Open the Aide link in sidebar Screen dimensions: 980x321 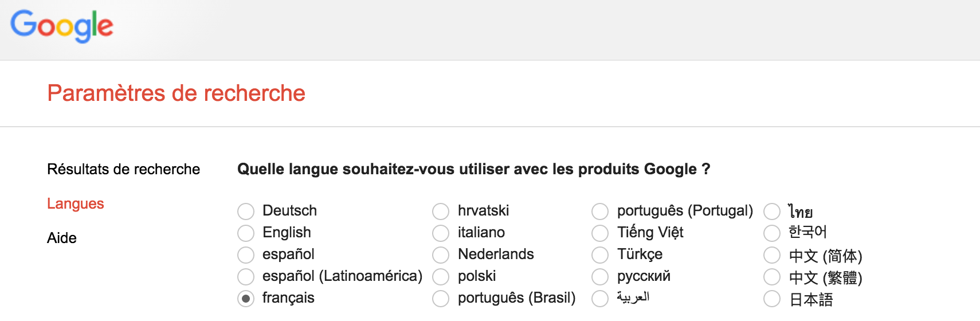(61, 238)
